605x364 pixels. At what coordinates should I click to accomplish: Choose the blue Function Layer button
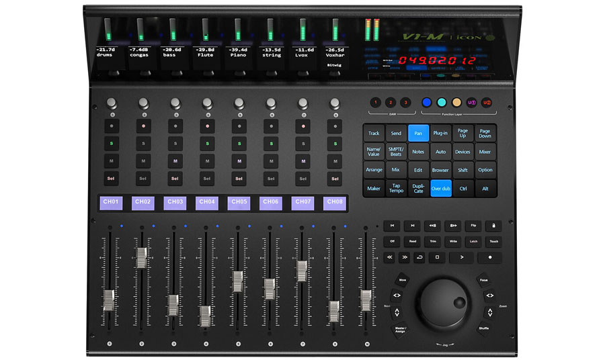click(x=426, y=103)
